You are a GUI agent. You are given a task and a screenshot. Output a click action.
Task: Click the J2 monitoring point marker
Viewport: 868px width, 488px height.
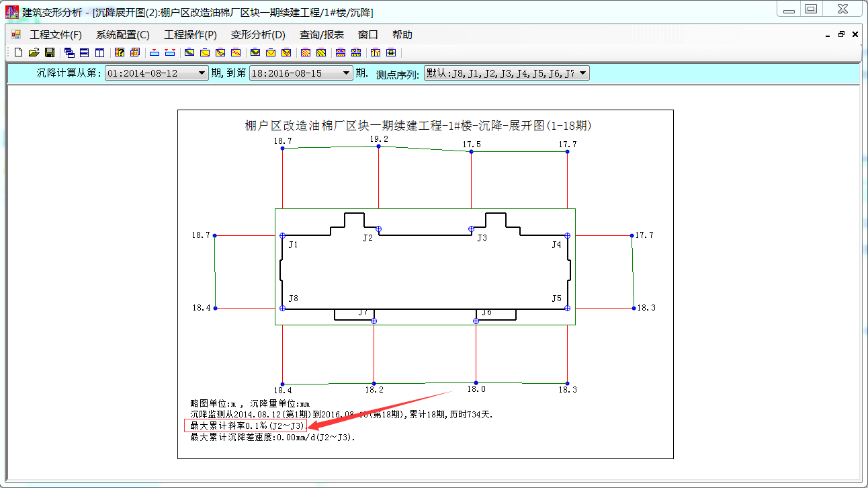[x=378, y=229]
